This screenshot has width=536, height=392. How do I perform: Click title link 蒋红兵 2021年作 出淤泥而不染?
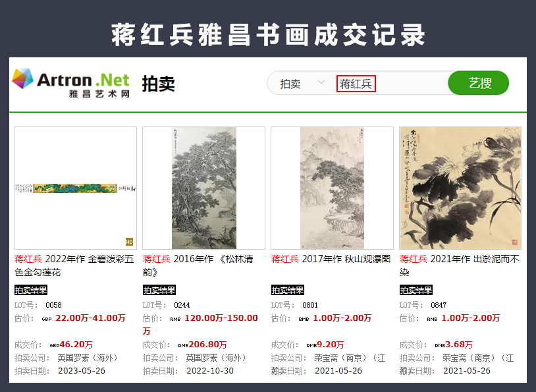tap(459, 266)
